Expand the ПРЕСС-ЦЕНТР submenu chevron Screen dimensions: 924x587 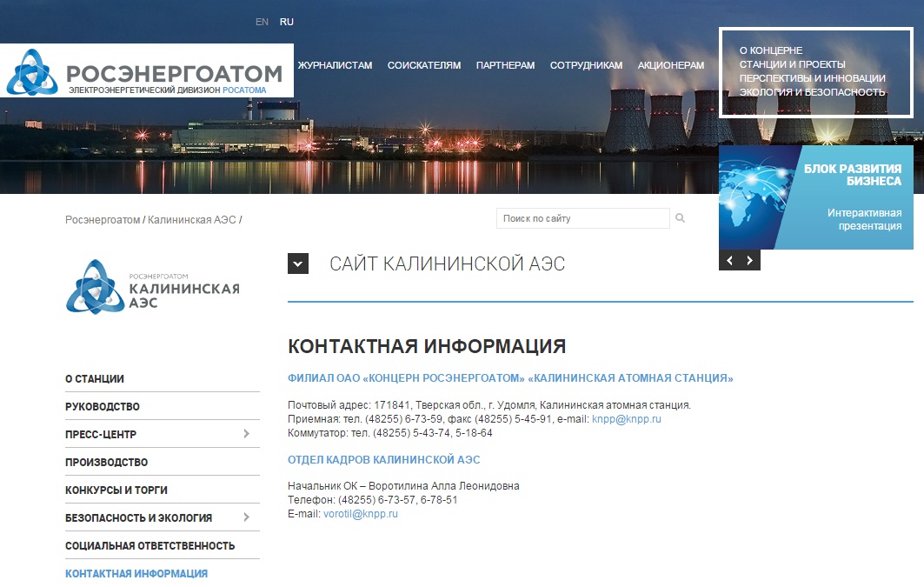(x=246, y=434)
